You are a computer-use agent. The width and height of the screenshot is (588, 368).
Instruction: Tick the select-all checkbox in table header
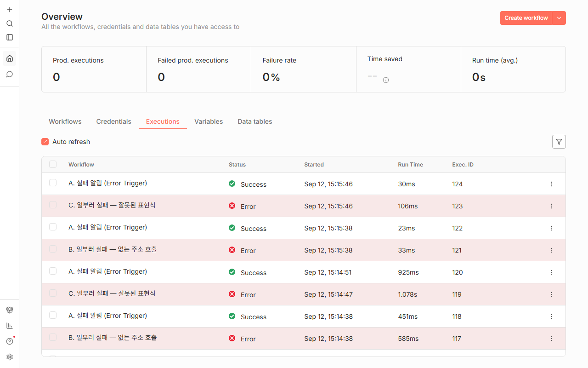click(53, 164)
